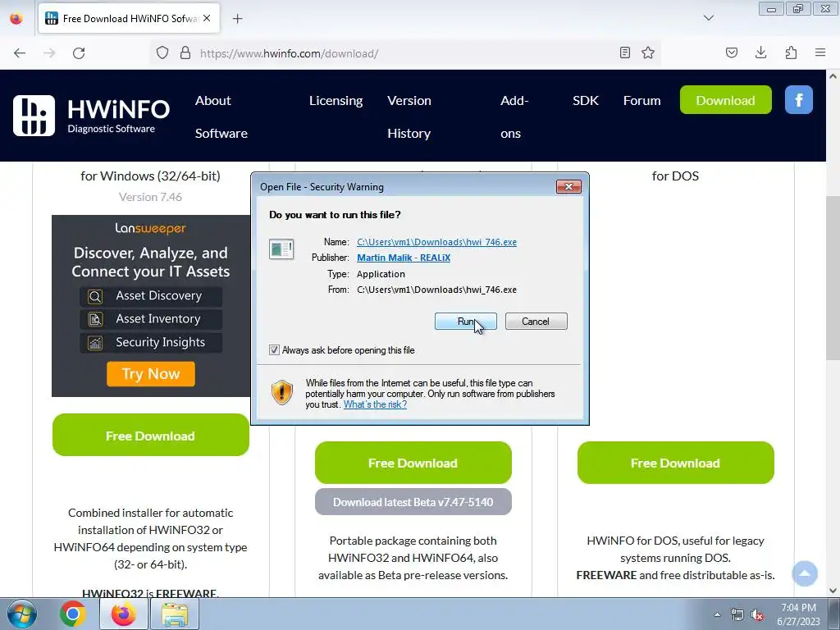Viewport: 840px width, 630px height.
Task: Click Download latest Beta v7.47-5140
Action: pos(413,502)
